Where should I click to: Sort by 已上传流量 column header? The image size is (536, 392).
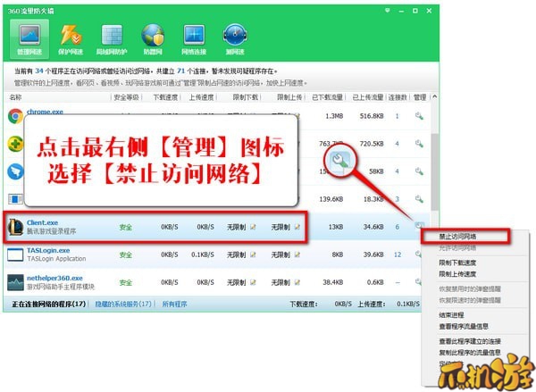click(368, 97)
